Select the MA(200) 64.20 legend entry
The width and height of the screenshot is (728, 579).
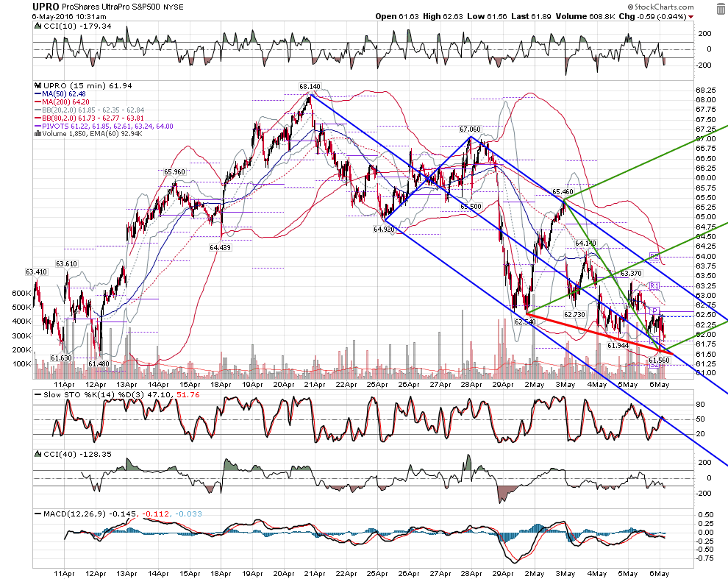coord(63,102)
